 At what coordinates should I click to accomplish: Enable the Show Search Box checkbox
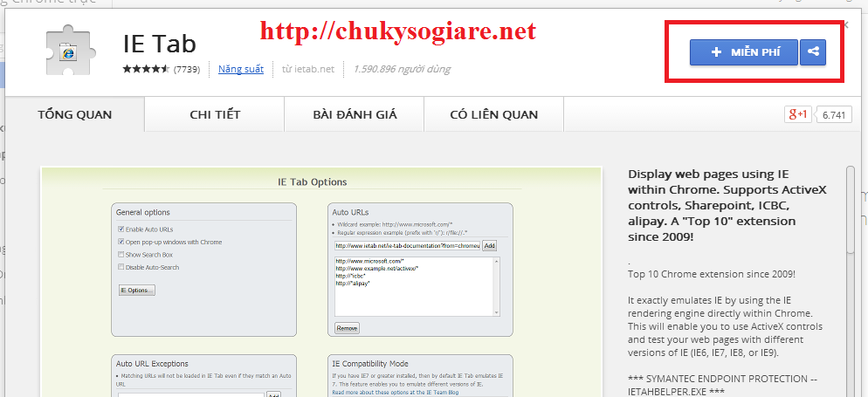121,255
